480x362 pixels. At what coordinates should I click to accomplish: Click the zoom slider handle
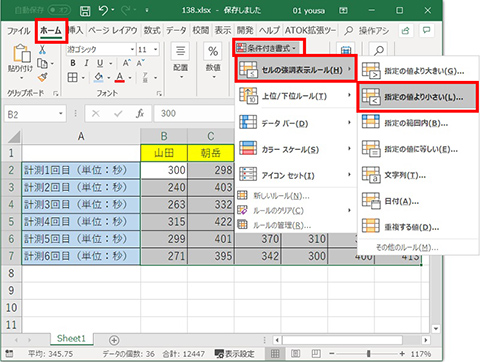[x=368, y=353]
